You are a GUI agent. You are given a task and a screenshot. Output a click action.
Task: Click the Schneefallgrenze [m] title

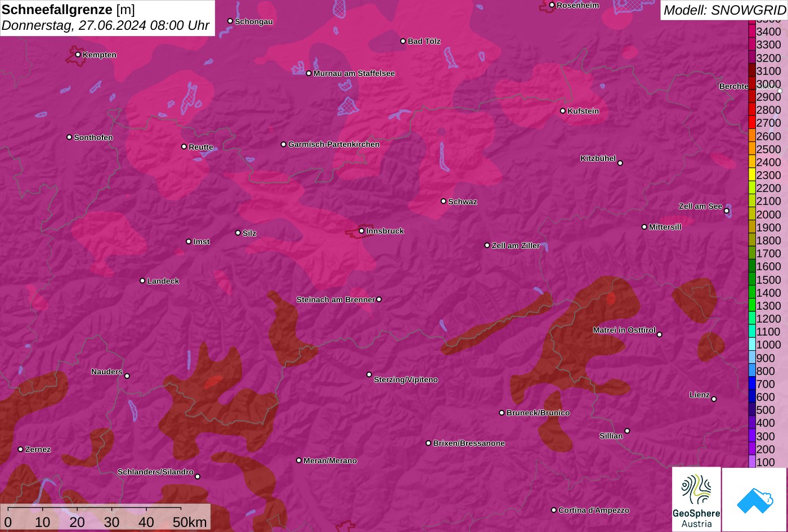coord(68,9)
